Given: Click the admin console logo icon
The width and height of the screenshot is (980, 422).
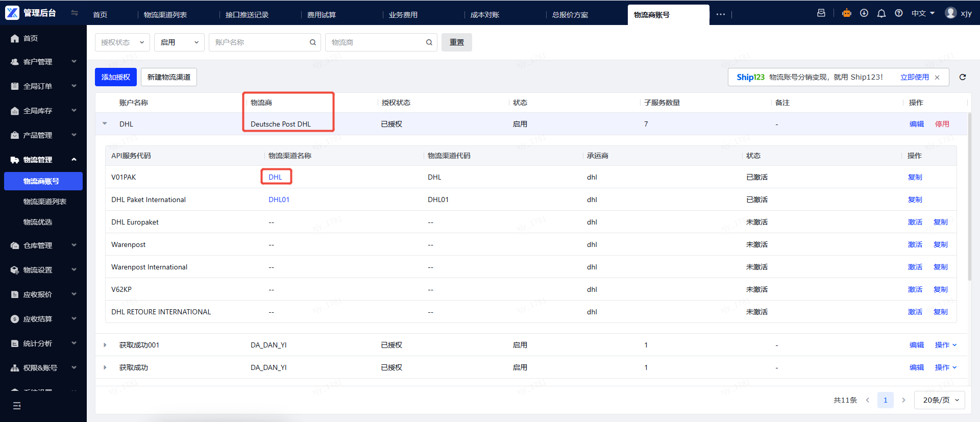Looking at the screenshot, I should point(12,13).
